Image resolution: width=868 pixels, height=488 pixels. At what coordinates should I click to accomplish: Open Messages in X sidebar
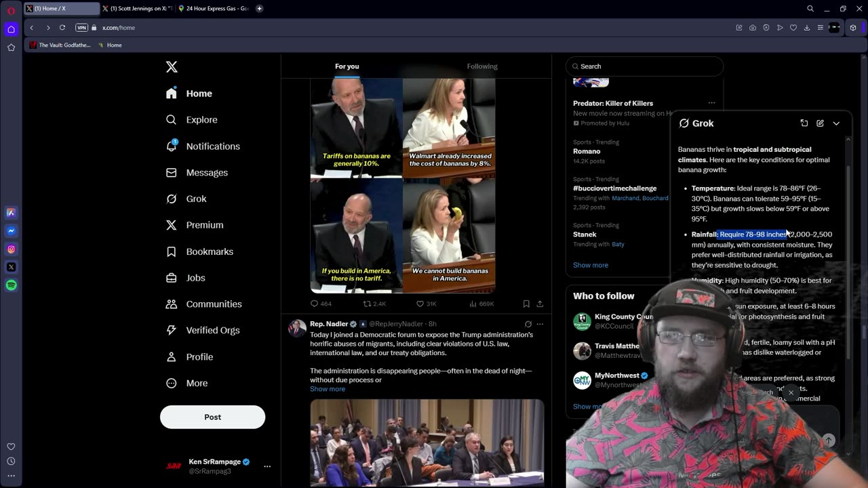click(x=197, y=173)
